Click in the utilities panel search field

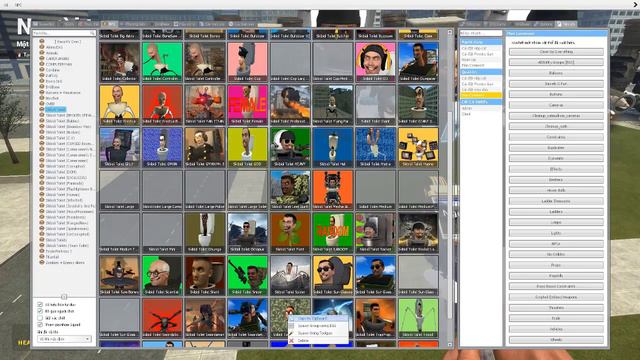(x=481, y=33)
